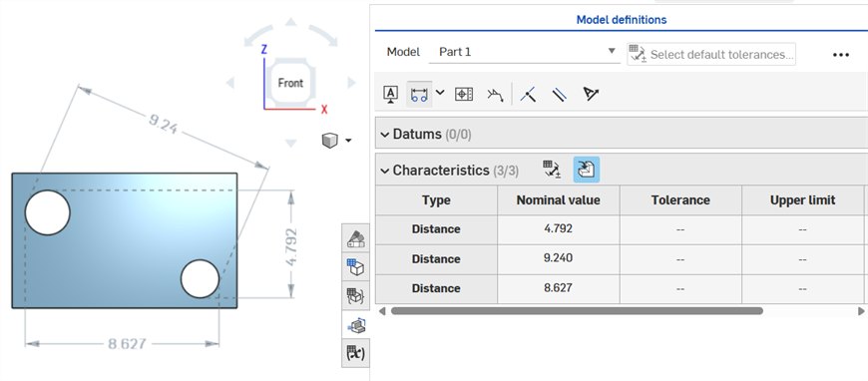868x381 pixels.
Task: Select the surface finish annotation tool
Action: (495, 96)
